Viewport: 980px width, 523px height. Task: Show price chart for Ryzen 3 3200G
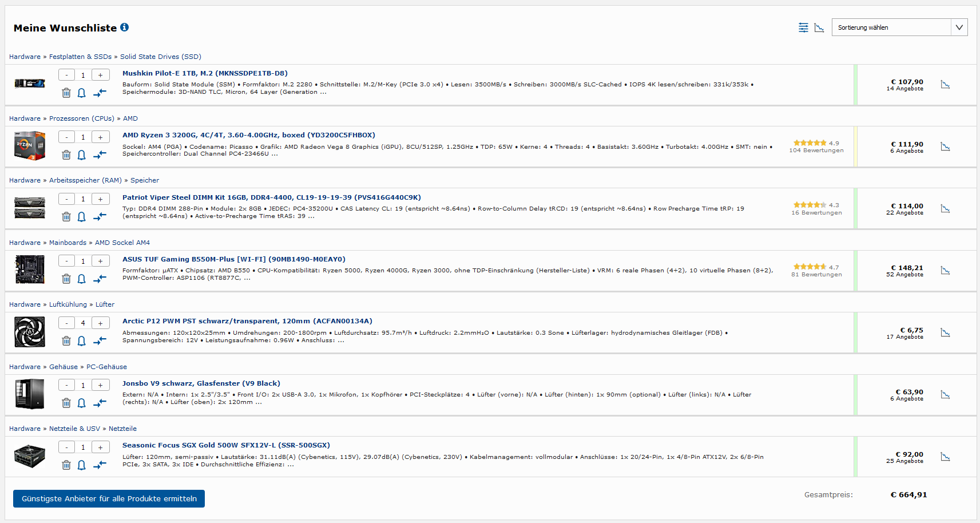tap(945, 147)
